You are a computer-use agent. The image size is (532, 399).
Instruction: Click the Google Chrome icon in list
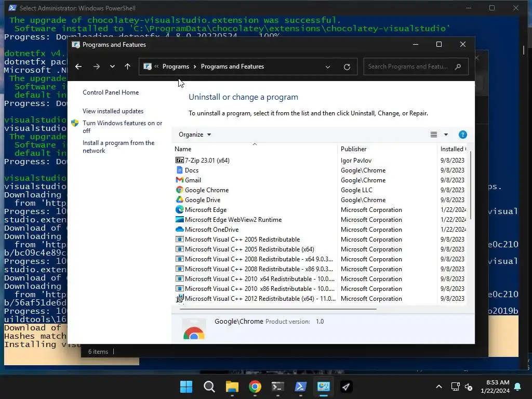(179, 190)
